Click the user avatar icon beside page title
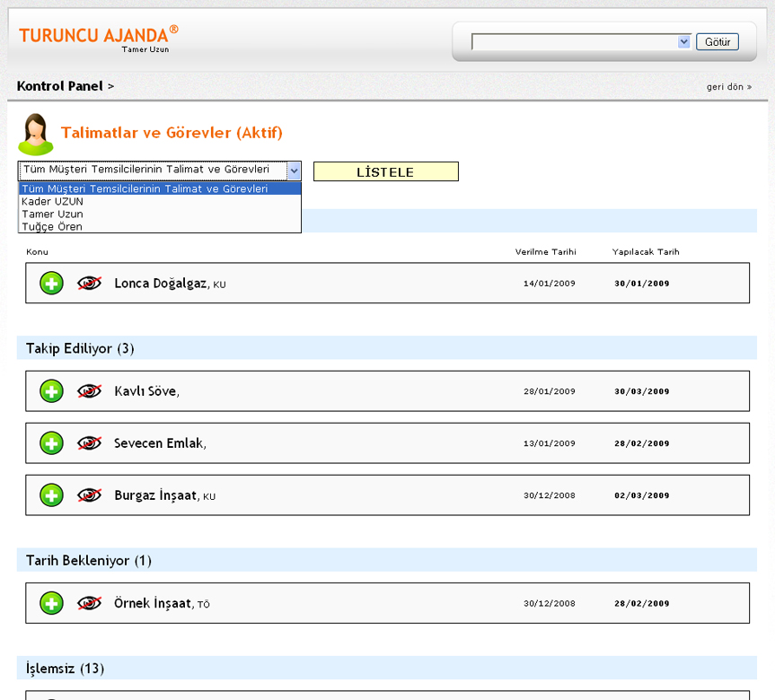The image size is (775, 700). point(35,134)
